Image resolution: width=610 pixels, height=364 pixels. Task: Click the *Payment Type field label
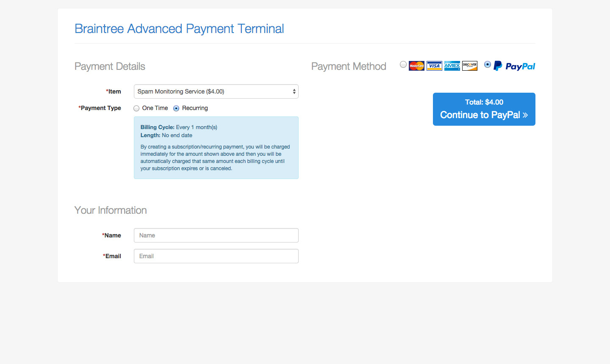100,108
